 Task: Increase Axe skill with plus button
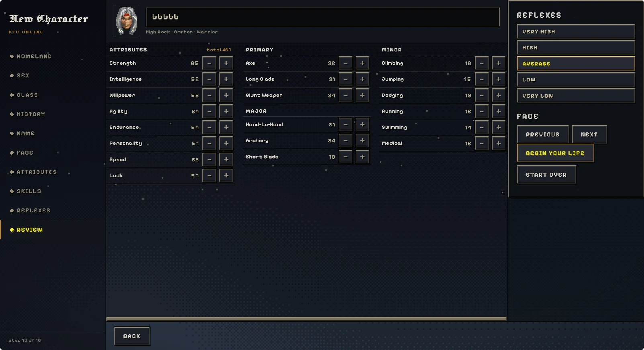point(362,63)
